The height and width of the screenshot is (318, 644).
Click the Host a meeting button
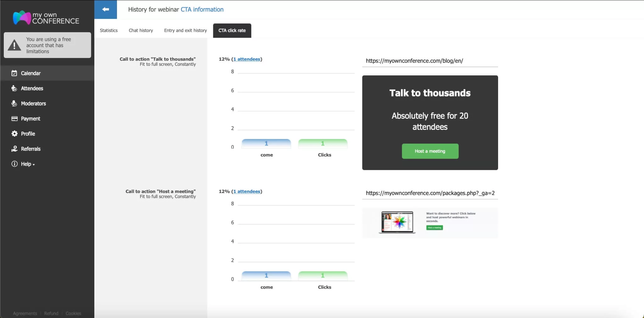(x=430, y=151)
